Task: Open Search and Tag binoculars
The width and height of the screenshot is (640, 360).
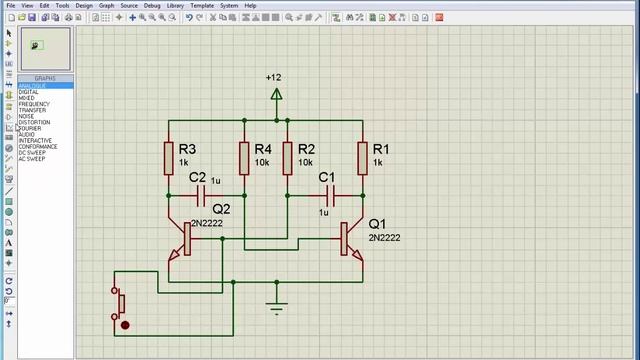Action: (349, 18)
